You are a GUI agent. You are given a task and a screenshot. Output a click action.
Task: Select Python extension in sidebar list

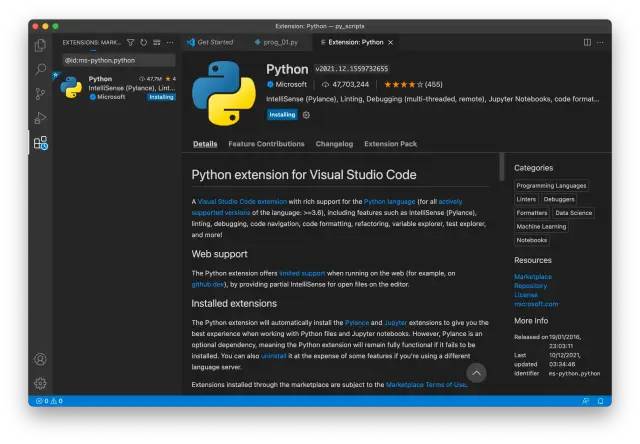[118, 87]
